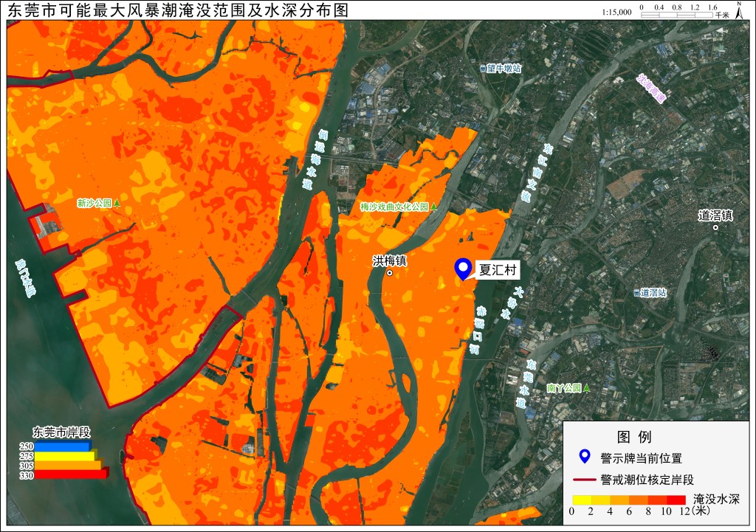Click the 东莞市岸段 legend heading

click(62, 432)
